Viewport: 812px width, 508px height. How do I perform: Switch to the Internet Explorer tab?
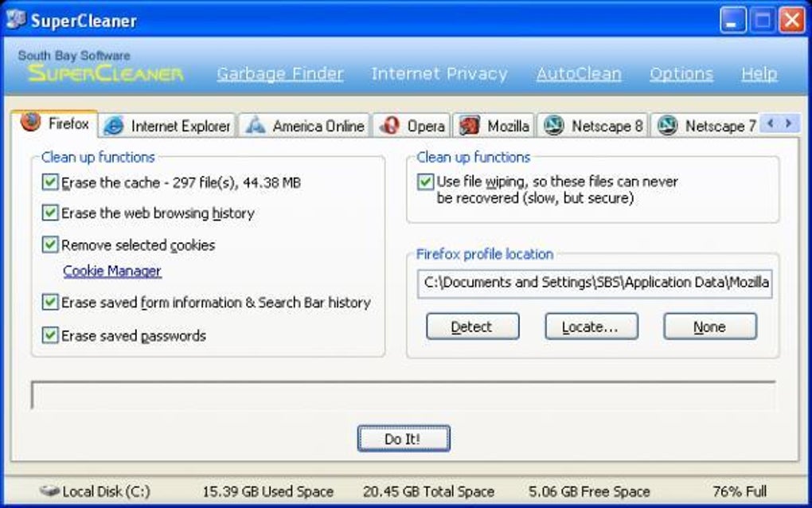coord(167,126)
